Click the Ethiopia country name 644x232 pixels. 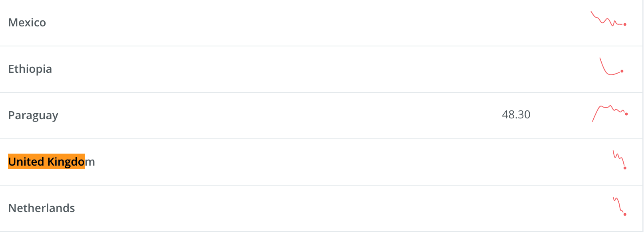pyautogui.click(x=30, y=69)
